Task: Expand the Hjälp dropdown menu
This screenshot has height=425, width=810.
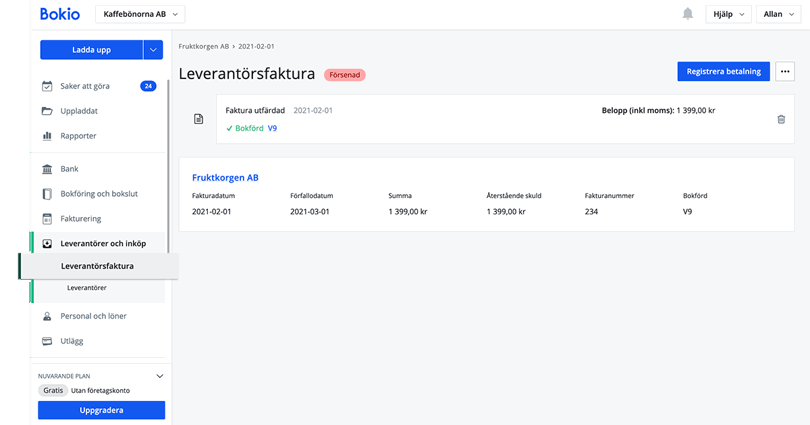Action: (x=728, y=14)
